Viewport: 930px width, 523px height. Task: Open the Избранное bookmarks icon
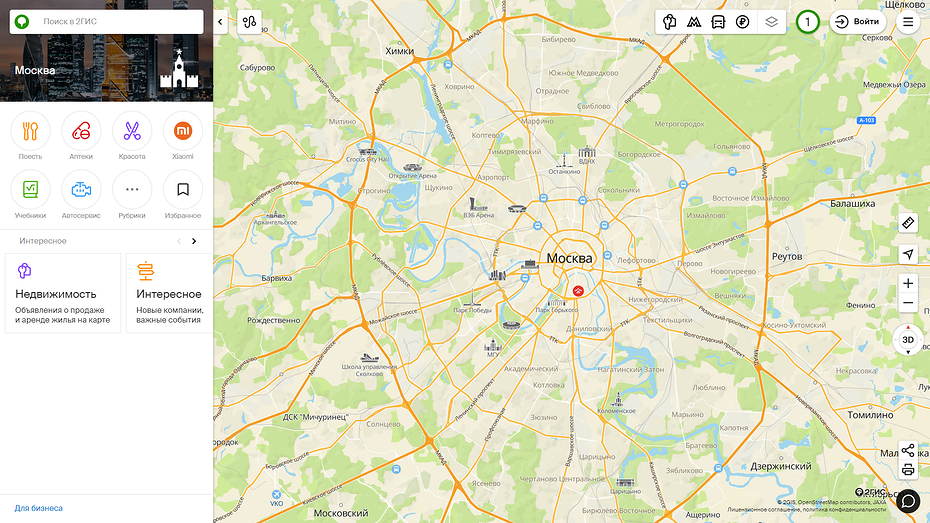183,190
